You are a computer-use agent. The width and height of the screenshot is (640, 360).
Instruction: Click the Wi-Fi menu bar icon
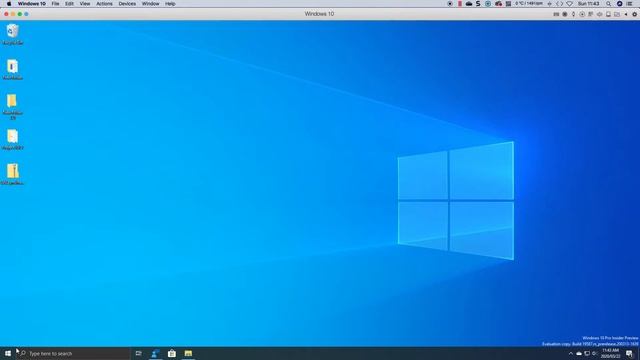[570, 4]
